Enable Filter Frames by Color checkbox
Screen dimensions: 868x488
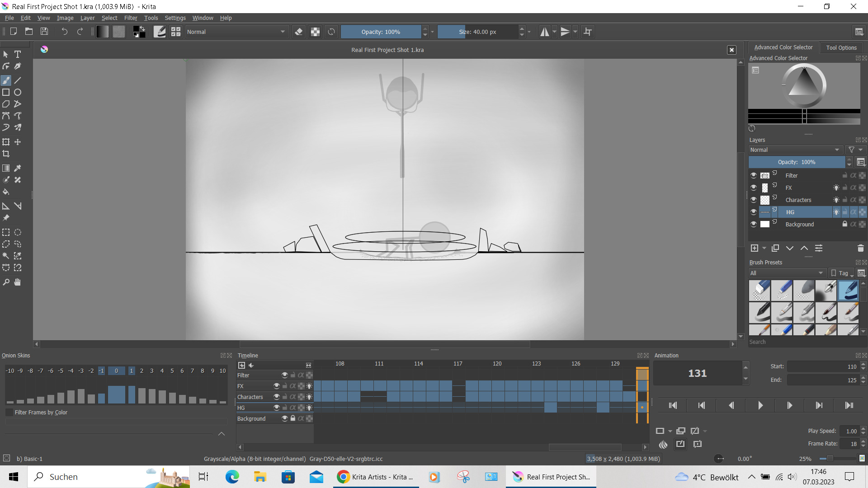[9, 412]
